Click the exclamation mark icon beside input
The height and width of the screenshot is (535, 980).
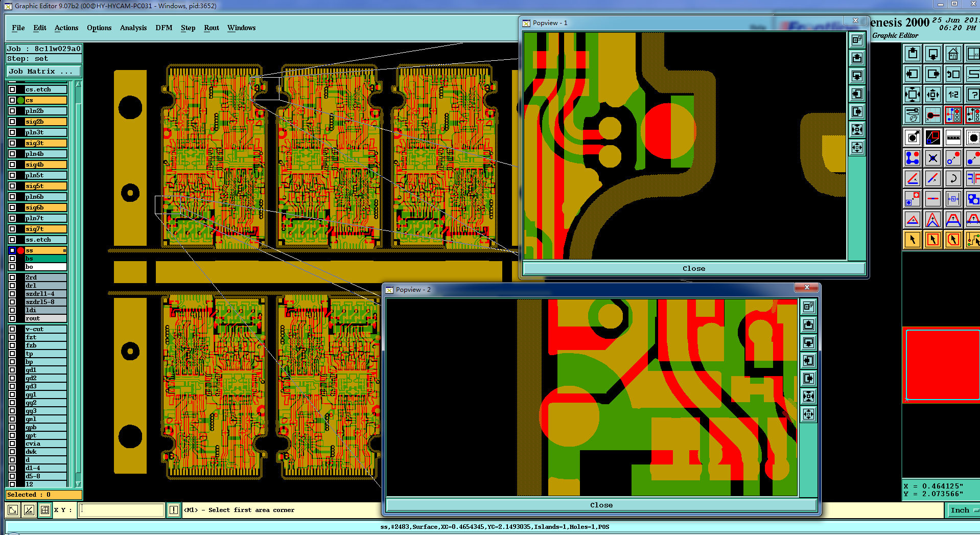pos(174,510)
